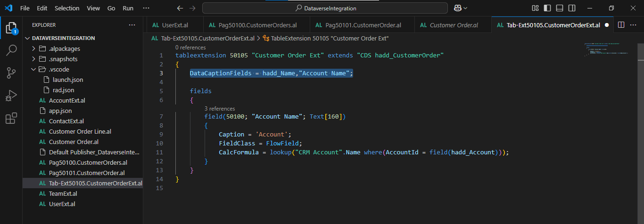Open Run and Debug view icon
This screenshot has height=224, width=644.
coord(11,96)
